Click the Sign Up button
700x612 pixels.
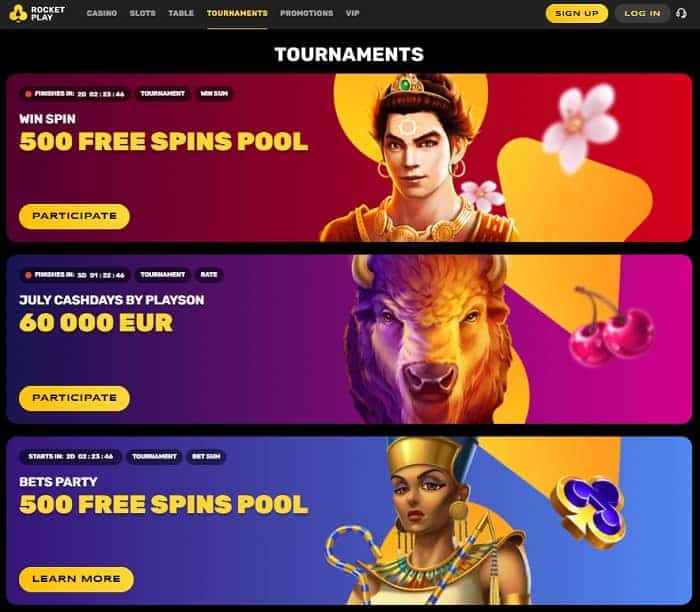(x=577, y=13)
